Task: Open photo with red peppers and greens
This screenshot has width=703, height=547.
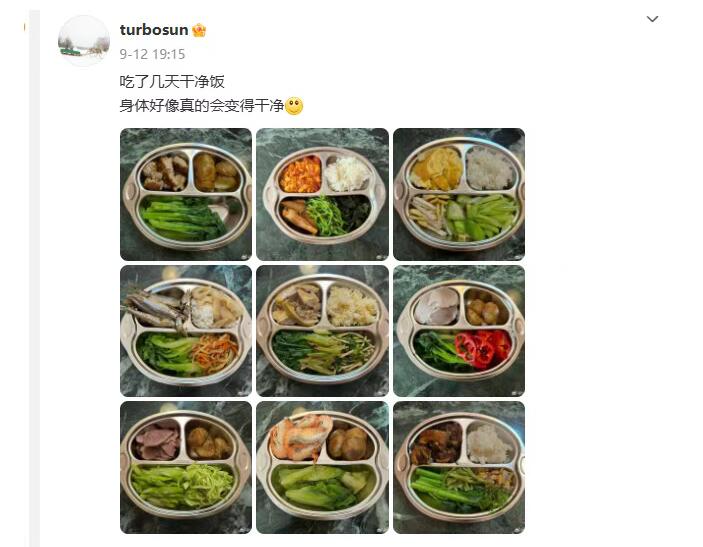Action: click(x=459, y=331)
